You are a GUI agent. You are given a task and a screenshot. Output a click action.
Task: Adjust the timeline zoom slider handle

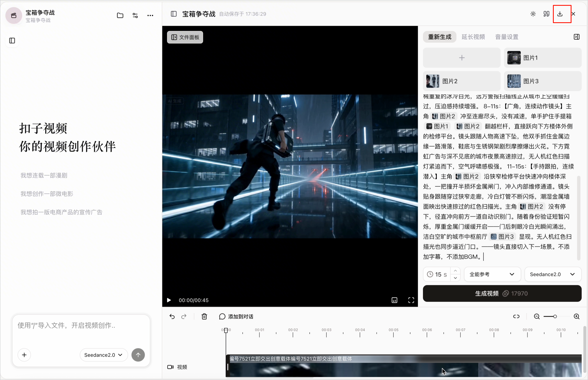[555, 316]
